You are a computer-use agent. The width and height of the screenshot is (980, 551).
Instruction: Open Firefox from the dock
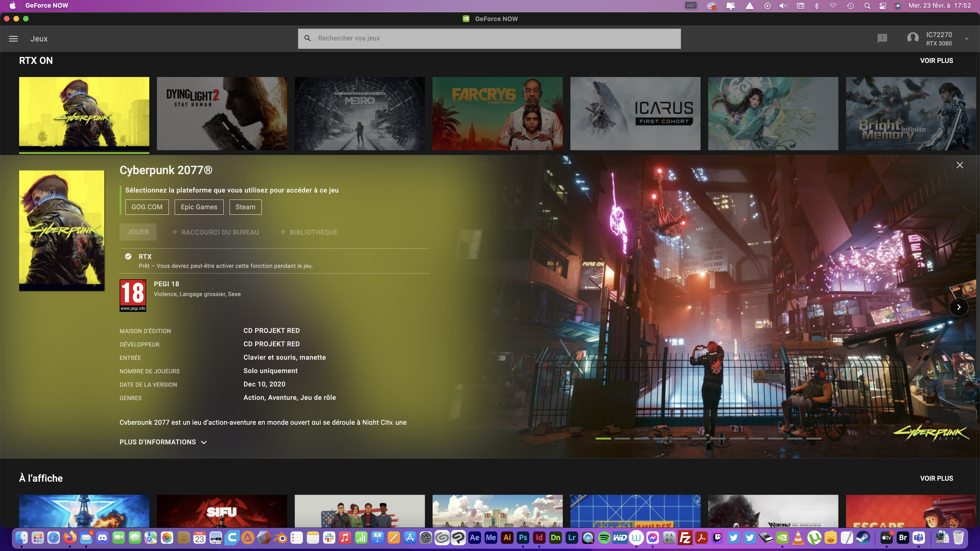tap(70, 538)
